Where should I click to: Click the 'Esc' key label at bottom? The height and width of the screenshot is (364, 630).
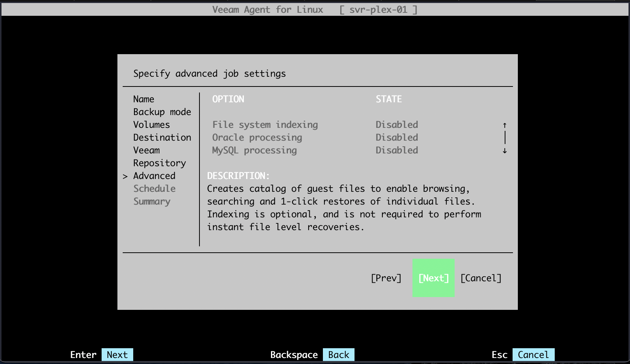(x=499, y=355)
